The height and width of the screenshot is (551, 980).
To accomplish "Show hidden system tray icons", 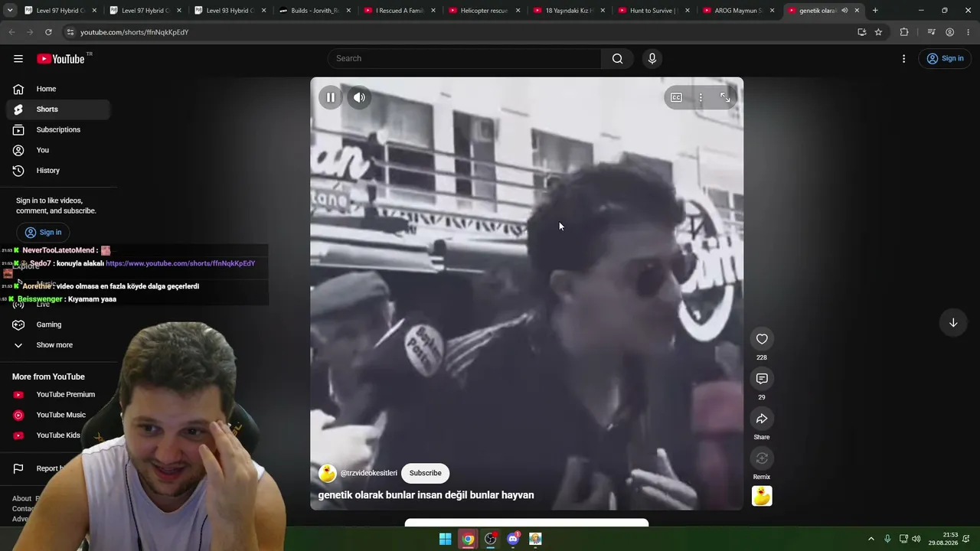I will (x=871, y=539).
